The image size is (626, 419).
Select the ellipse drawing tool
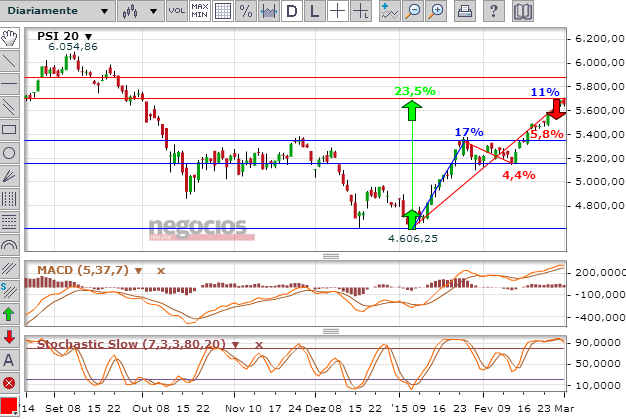(10, 153)
